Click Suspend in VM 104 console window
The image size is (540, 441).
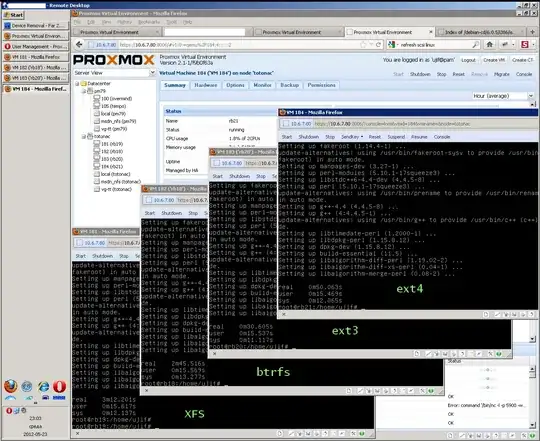[x=396, y=137]
